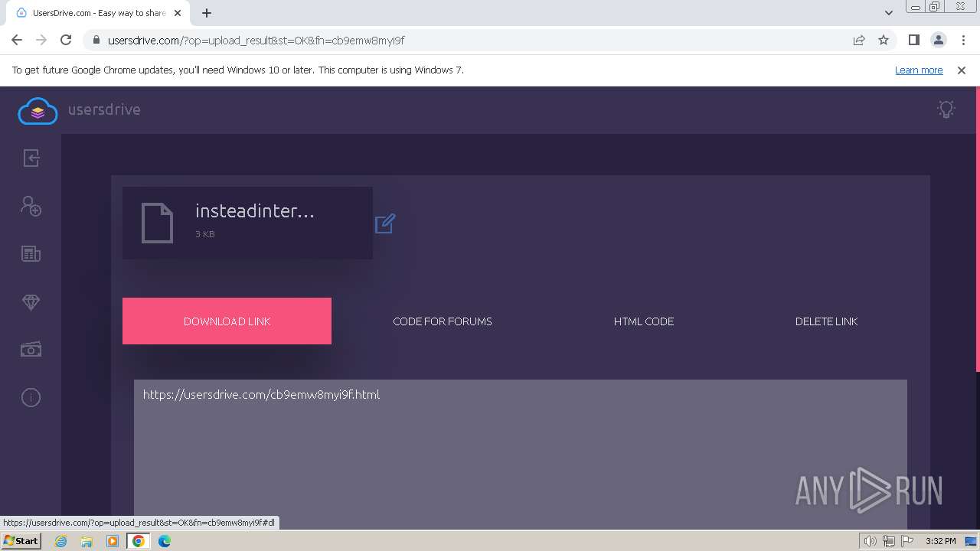The width and height of the screenshot is (980, 551).
Task: Launch Microsoft Edge from taskbar
Action: (165, 541)
